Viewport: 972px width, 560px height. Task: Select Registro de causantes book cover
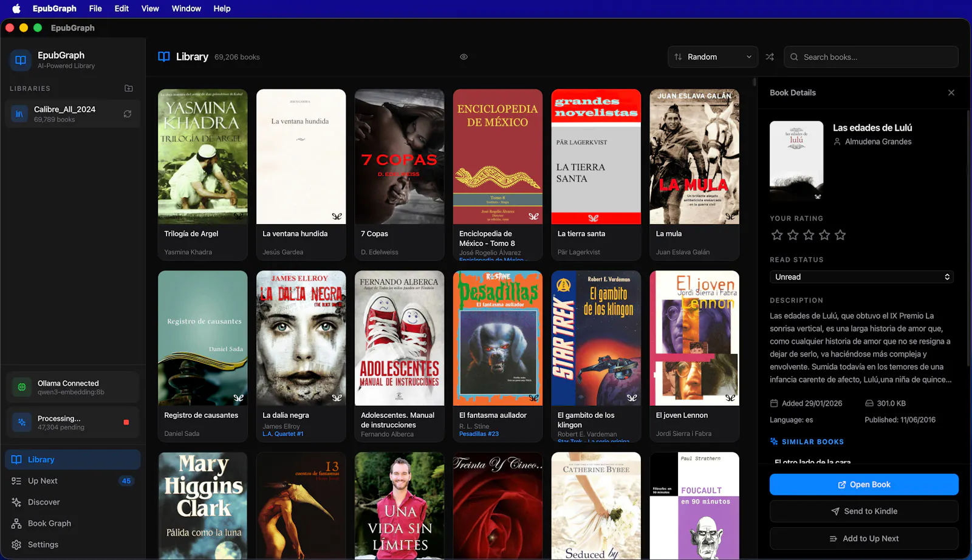[203, 338]
